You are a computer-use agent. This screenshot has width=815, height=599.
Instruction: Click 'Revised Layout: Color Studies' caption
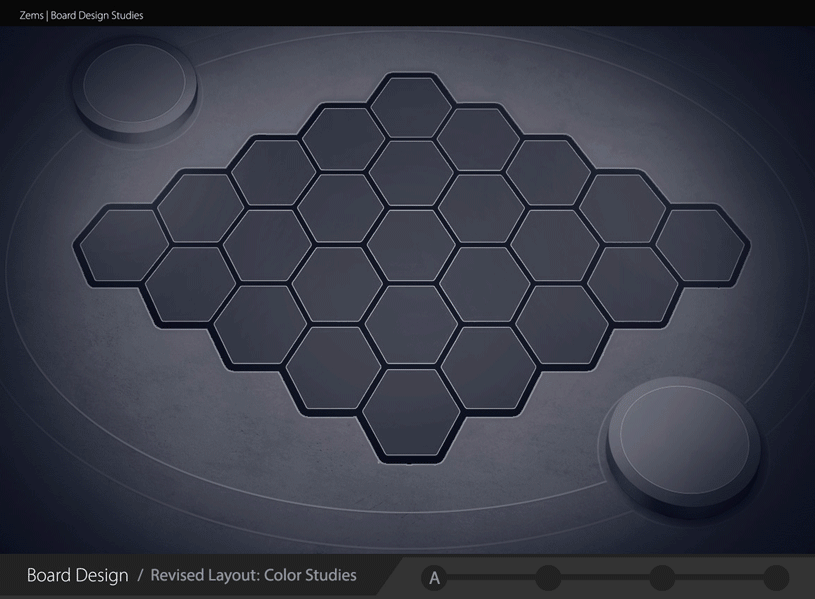point(253,575)
